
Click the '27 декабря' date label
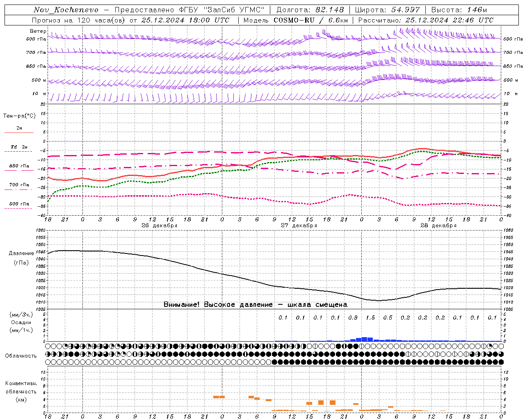(x=299, y=226)
